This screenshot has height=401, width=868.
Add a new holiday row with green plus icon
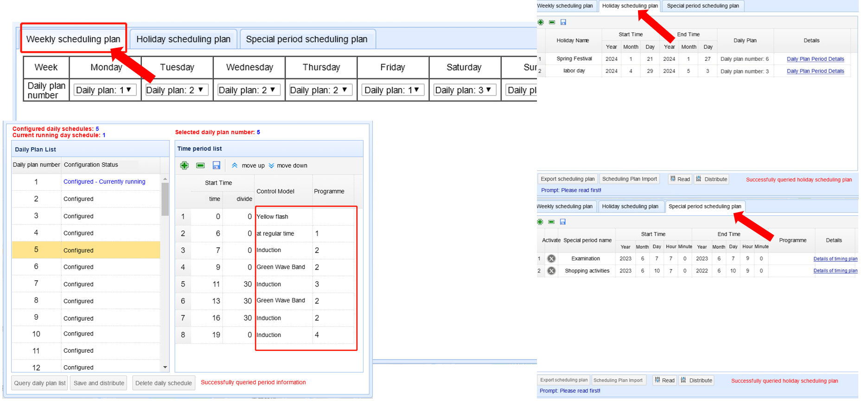(541, 22)
